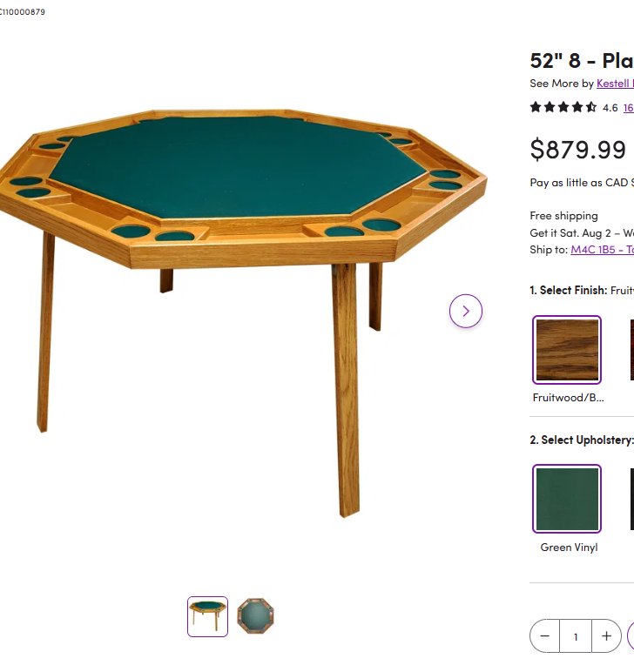Choose the Fruitwood finish wood swatch
The image size is (634, 672).
(x=567, y=350)
